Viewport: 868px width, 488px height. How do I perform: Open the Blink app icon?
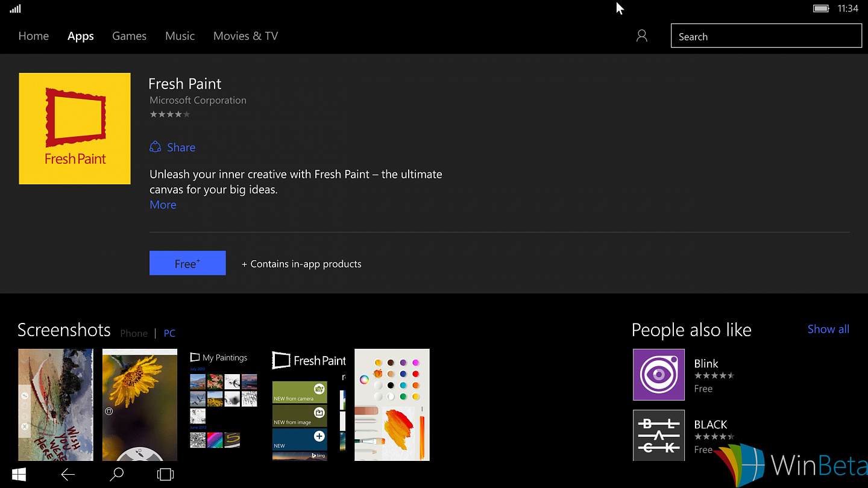pos(659,375)
